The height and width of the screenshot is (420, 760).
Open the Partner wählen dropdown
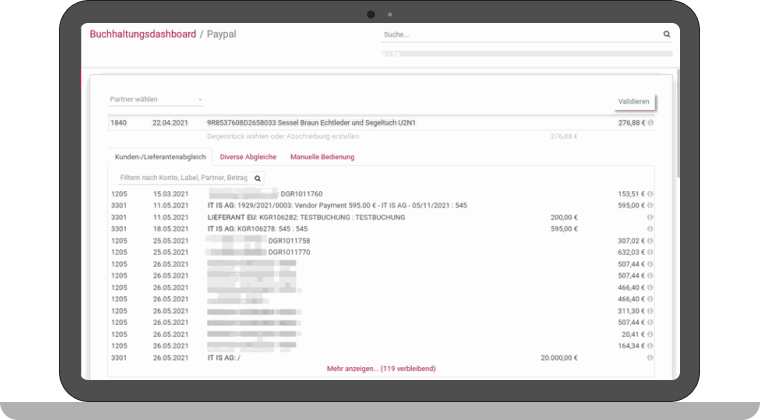156,99
